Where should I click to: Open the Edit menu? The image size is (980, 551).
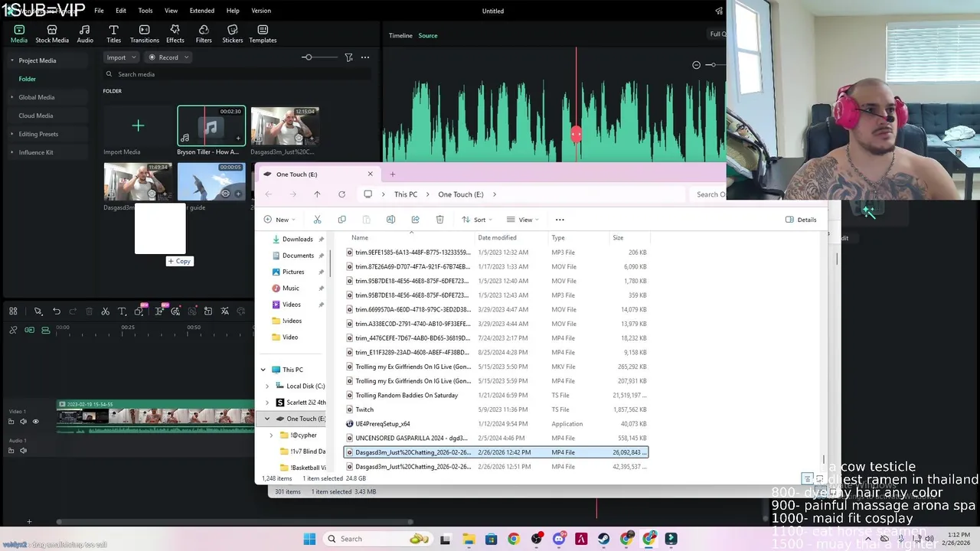click(x=121, y=11)
